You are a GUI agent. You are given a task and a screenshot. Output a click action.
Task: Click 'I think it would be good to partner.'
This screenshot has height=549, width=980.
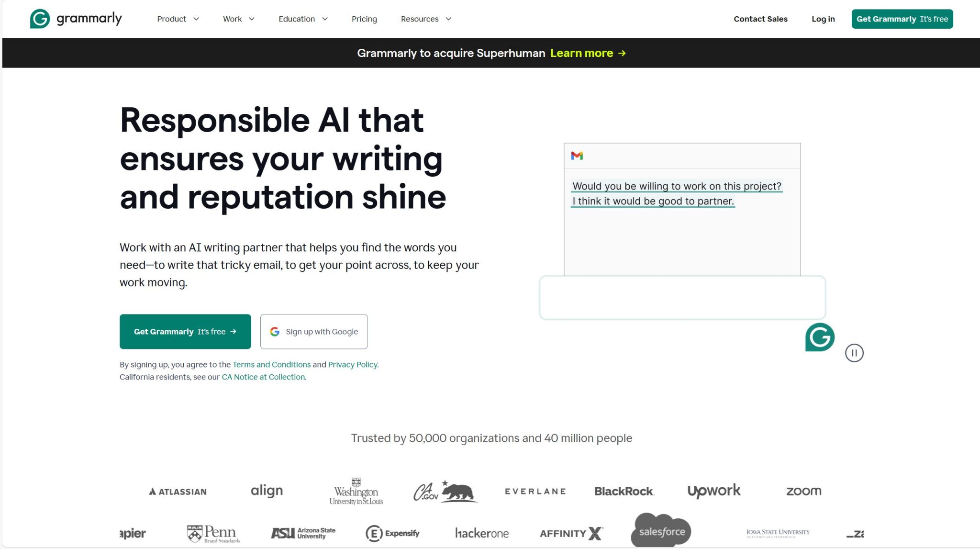653,201
